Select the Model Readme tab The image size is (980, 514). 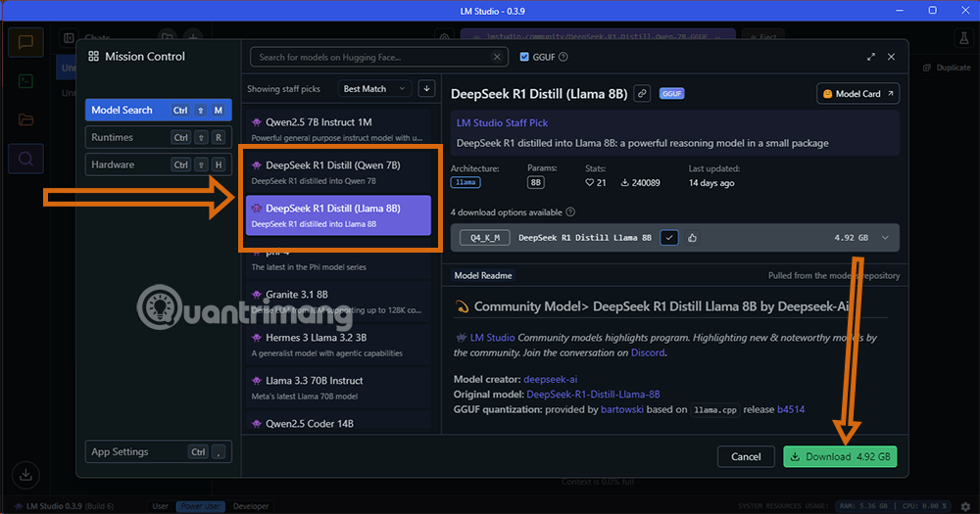pyautogui.click(x=482, y=275)
